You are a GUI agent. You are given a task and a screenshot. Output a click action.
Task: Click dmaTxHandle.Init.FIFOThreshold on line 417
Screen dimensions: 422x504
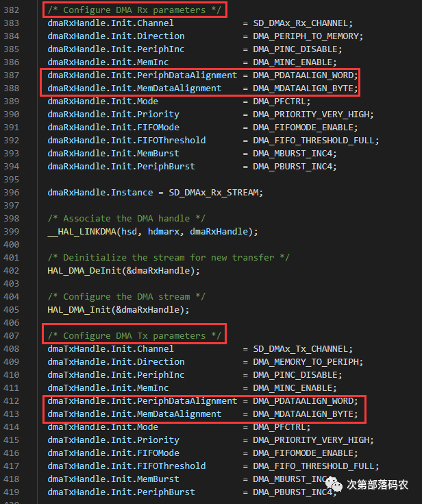127,466
